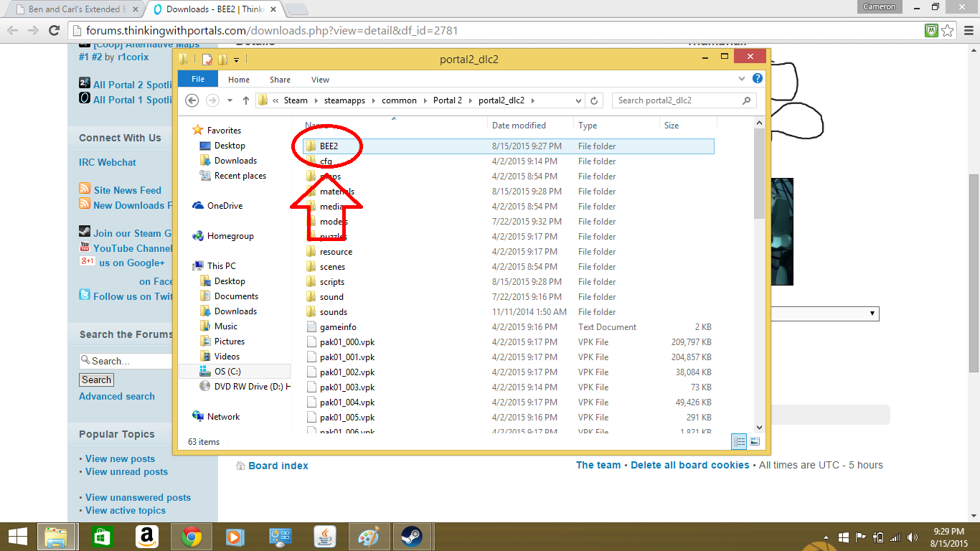The height and width of the screenshot is (551, 980).
Task: Switch Explorer to large thumbnails view icon
Action: point(755,442)
